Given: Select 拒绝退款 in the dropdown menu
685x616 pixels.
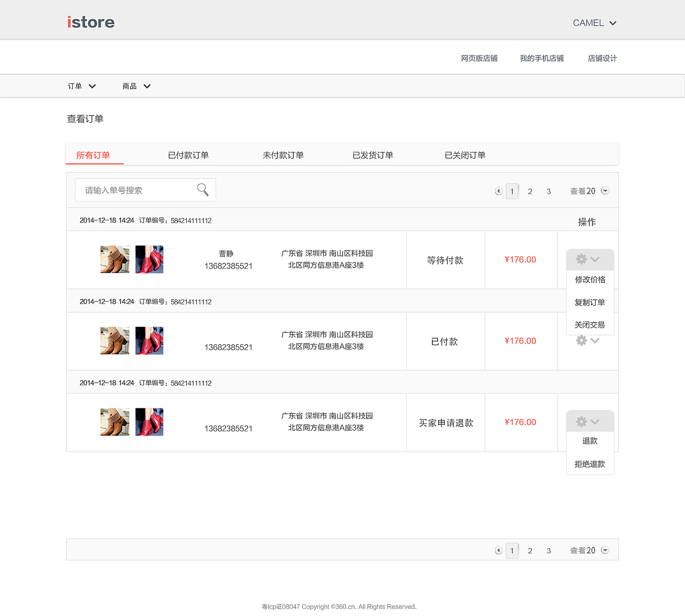Looking at the screenshot, I should point(590,463).
